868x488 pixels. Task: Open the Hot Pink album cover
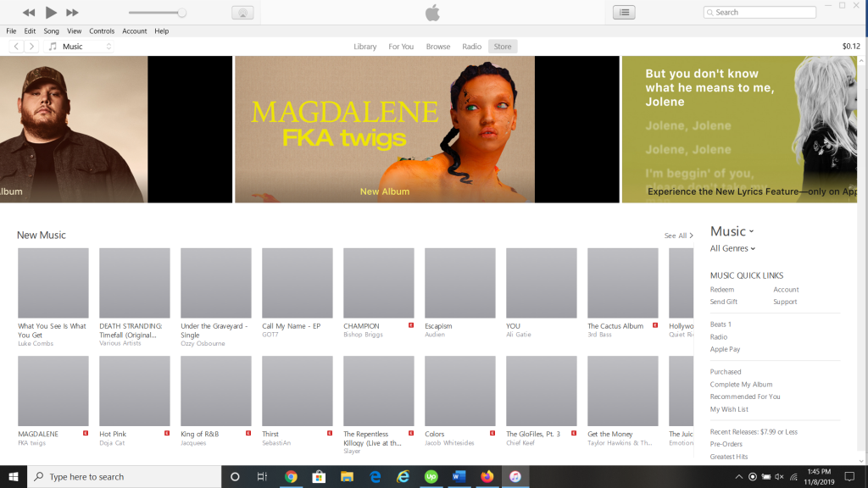[135, 391]
